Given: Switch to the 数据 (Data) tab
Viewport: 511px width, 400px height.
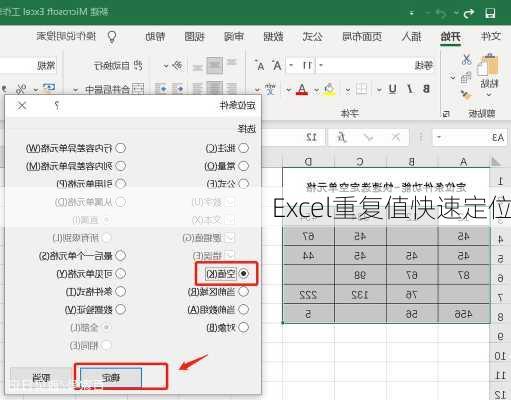Looking at the screenshot, I should [x=273, y=36].
